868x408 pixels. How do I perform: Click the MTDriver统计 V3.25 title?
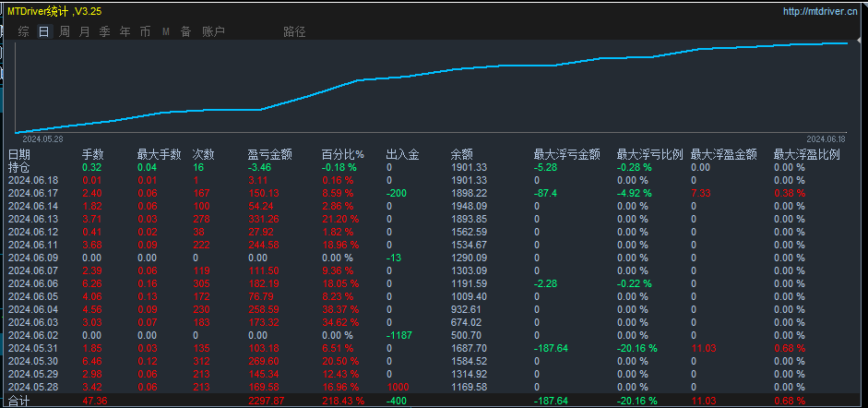(x=54, y=11)
